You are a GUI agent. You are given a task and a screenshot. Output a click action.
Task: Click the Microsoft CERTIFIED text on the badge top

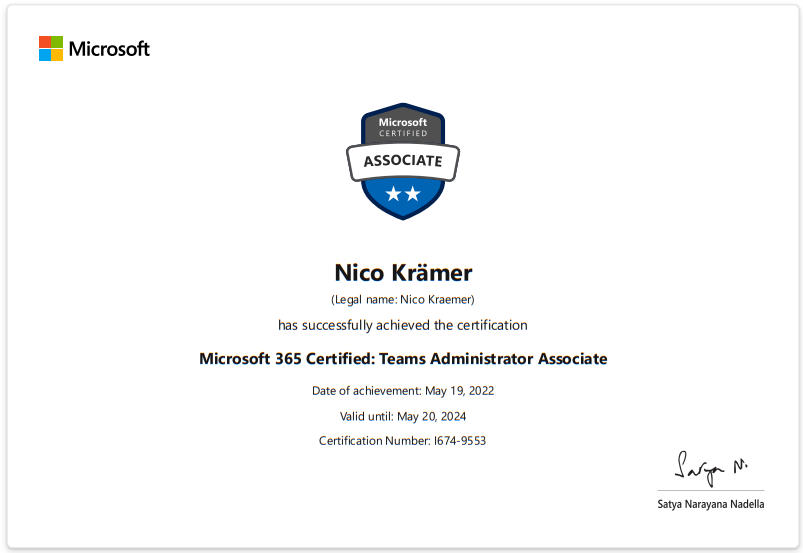(403, 127)
